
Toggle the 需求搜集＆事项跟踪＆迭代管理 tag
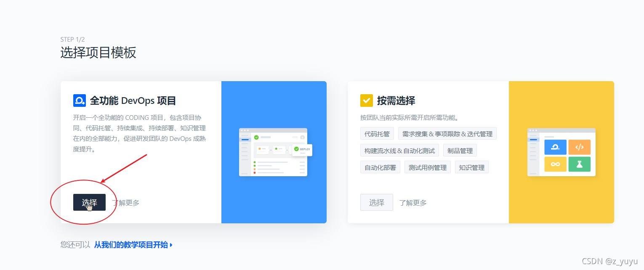point(447,133)
